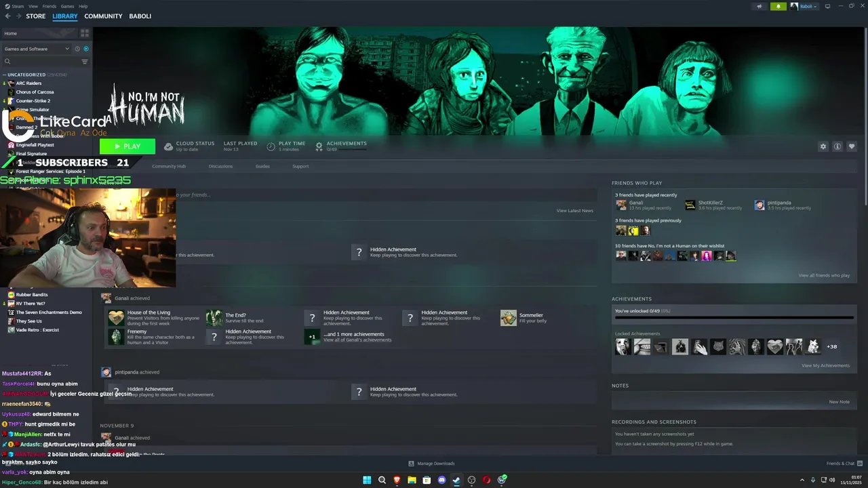The image size is (868, 488).
Task: Select Rubber Bandits in library list
Action: pos(31,295)
